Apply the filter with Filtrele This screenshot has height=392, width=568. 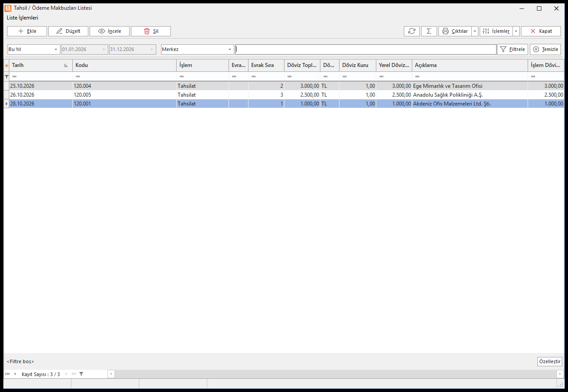point(513,49)
